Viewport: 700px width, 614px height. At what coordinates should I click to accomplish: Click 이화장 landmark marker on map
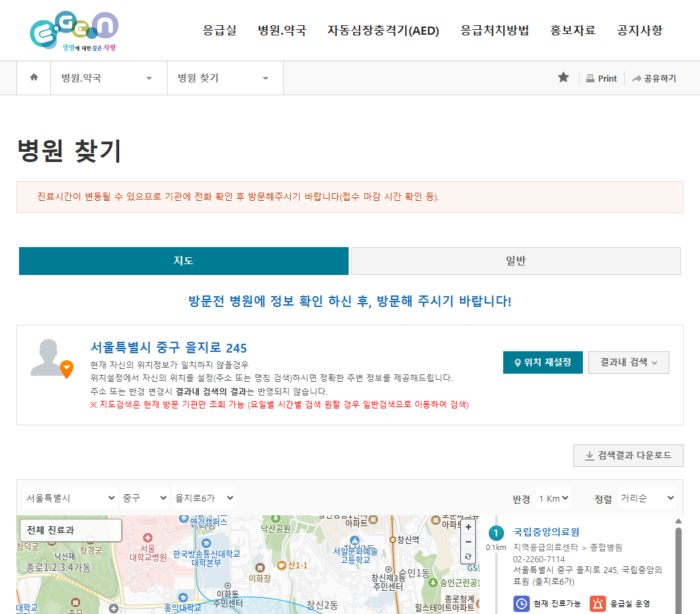coord(260,568)
